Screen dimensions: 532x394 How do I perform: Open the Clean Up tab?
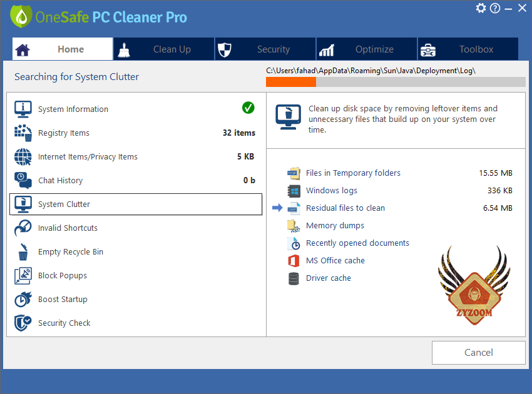point(164,49)
